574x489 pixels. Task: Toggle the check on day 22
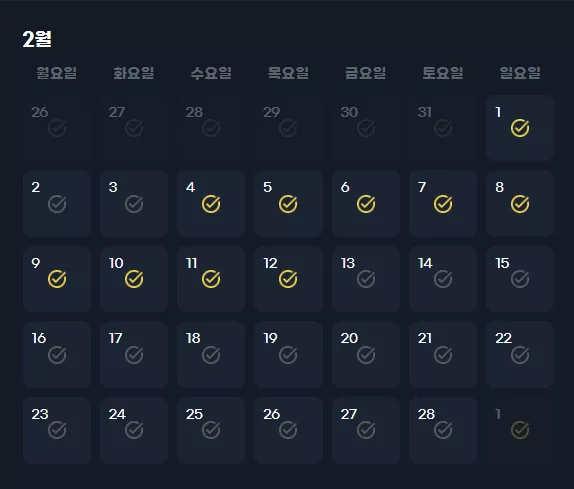(520, 355)
